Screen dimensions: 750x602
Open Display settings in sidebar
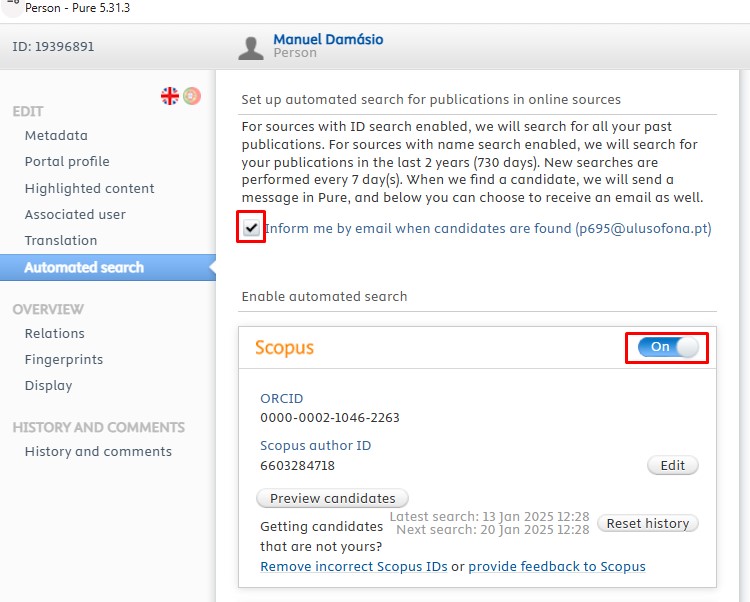point(48,385)
